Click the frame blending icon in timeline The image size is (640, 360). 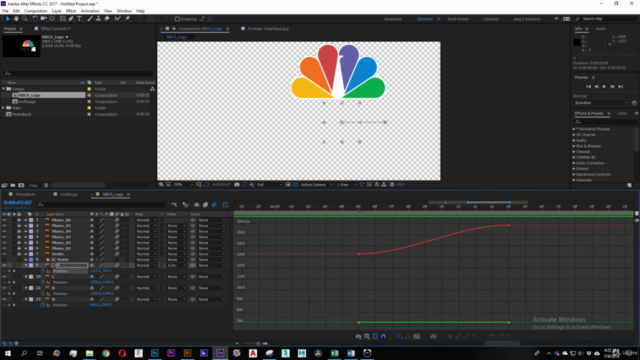[x=205, y=204]
